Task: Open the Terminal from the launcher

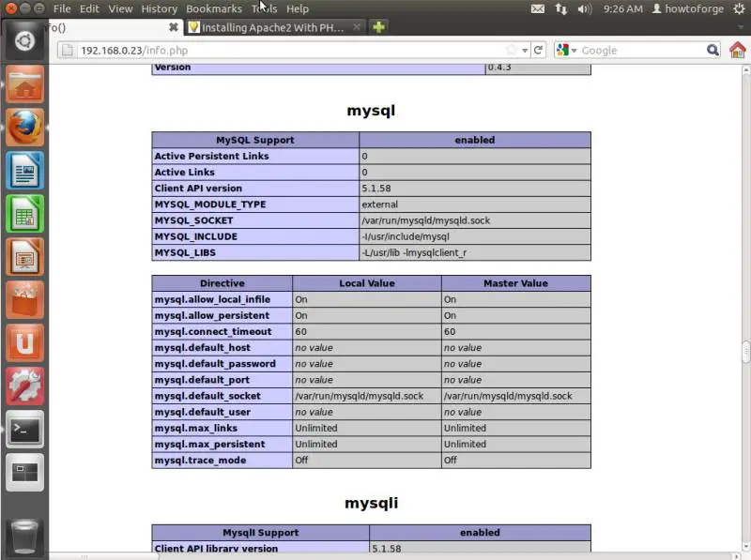Action: click(25, 430)
